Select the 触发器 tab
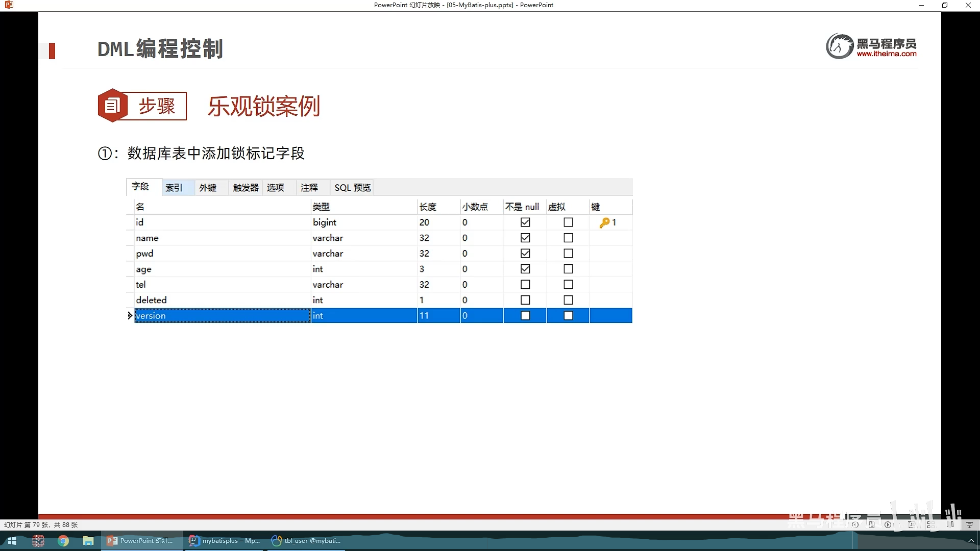The image size is (980, 551). [246, 188]
